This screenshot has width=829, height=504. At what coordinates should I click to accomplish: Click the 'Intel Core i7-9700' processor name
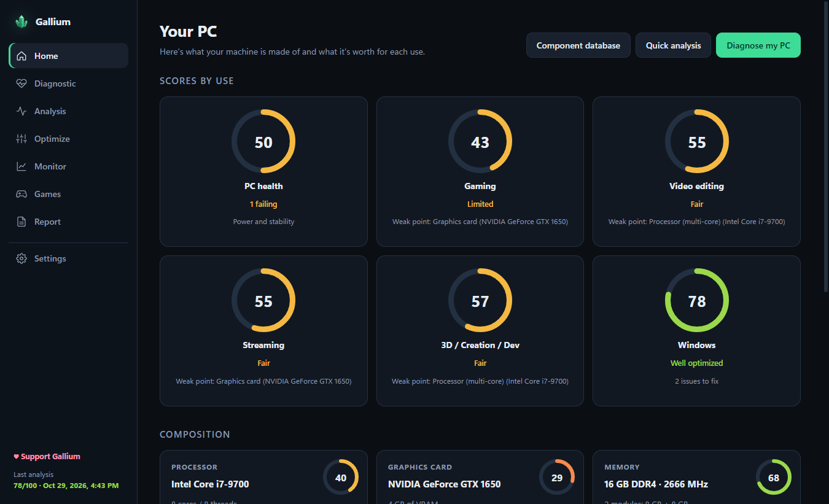210,484
